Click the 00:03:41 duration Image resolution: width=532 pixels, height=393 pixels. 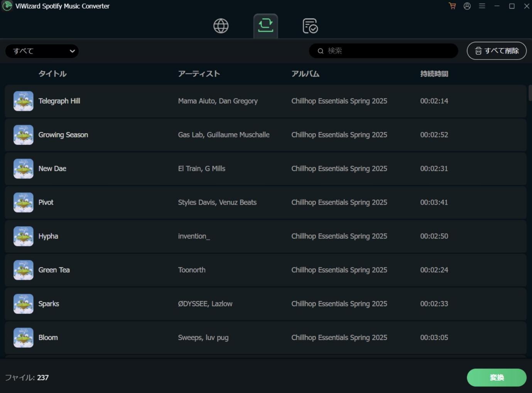coord(434,202)
